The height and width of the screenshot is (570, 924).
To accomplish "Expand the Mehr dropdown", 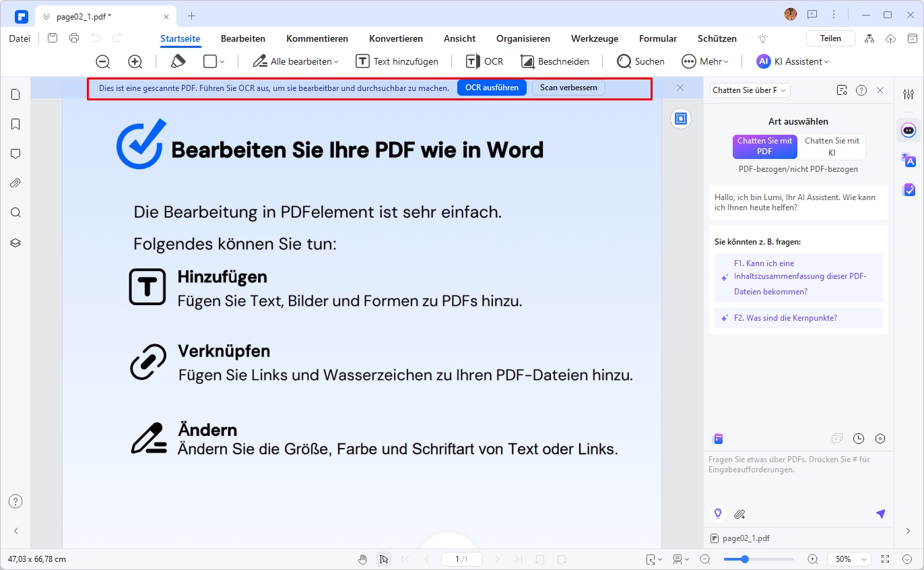I will click(705, 61).
